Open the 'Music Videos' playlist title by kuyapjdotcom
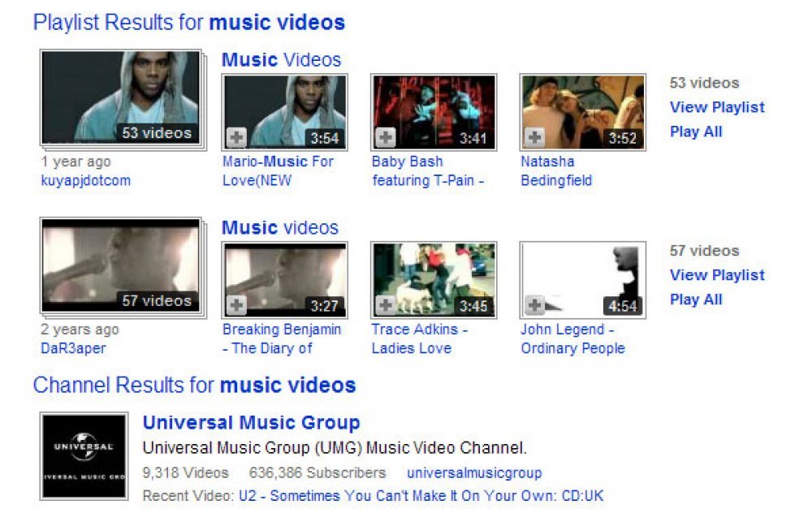The height and width of the screenshot is (509, 812). tap(281, 60)
